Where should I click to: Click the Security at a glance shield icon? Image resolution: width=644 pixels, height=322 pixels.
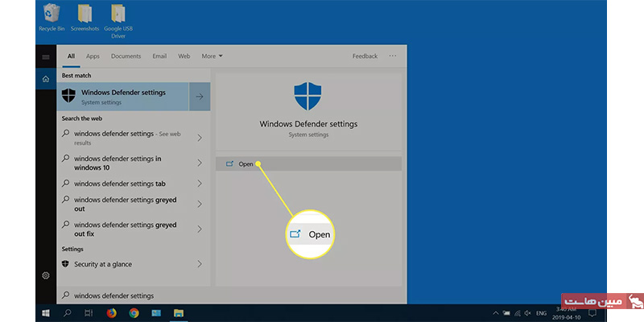click(x=65, y=264)
